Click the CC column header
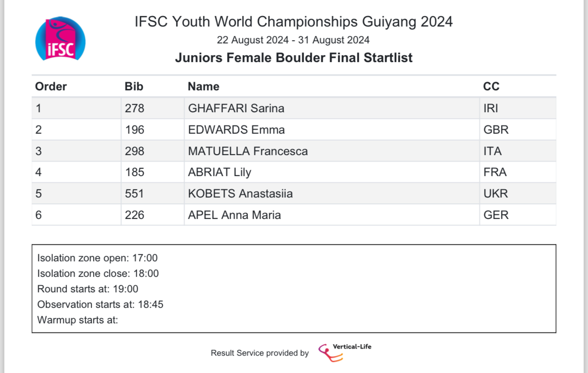The width and height of the screenshot is (588, 373). 491,87
